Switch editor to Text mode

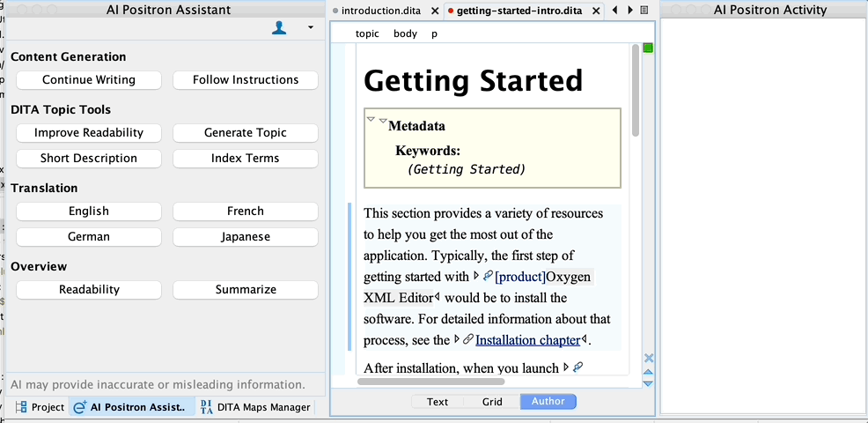coord(438,402)
